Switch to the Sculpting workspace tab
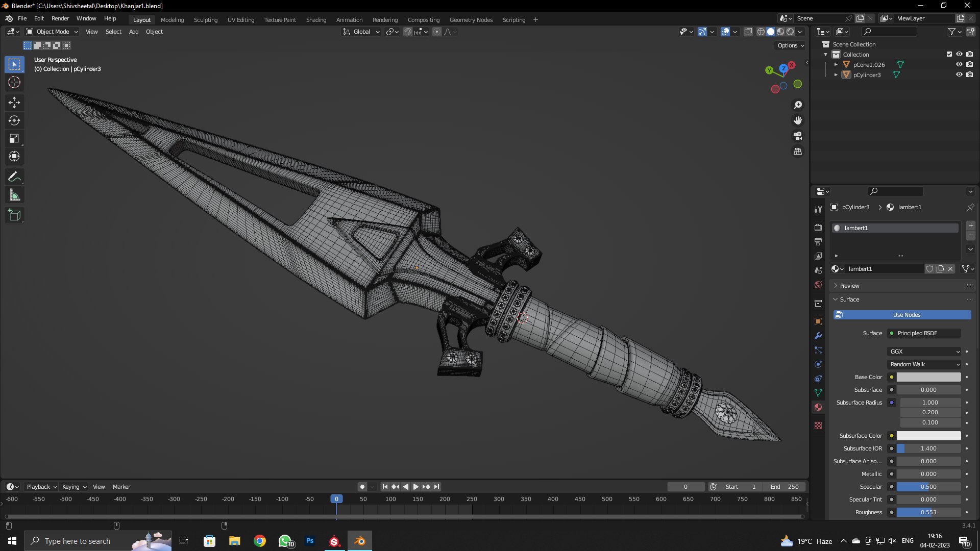The image size is (980, 551). click(x=206, y=20)
